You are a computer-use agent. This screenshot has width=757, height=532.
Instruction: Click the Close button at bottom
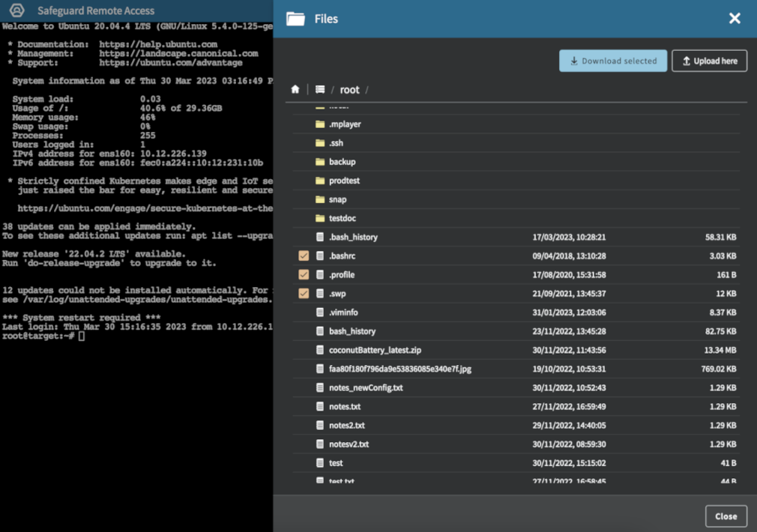(x=726, y=516)
